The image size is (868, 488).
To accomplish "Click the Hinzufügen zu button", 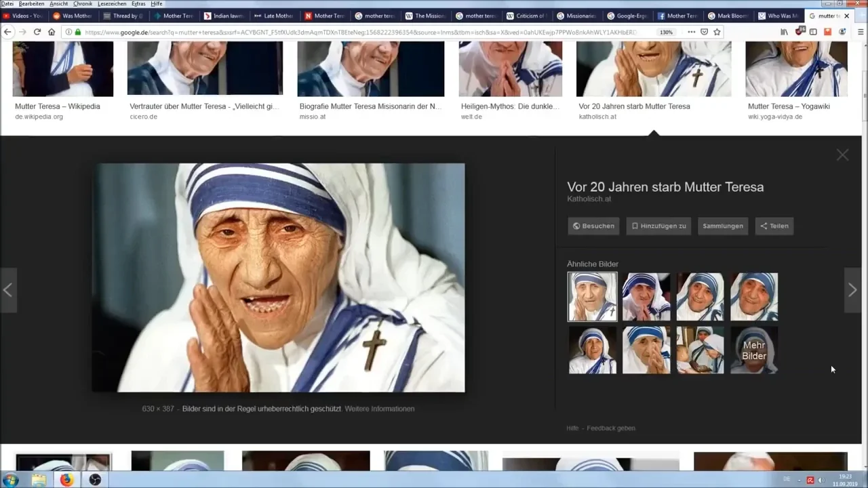I will (x=658, y=226).
